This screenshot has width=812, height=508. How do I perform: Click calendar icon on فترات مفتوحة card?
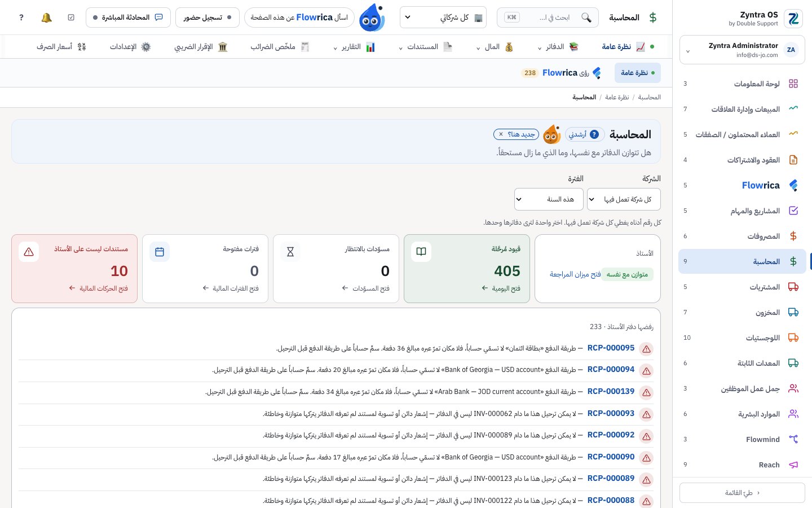[x=160, y=252]
